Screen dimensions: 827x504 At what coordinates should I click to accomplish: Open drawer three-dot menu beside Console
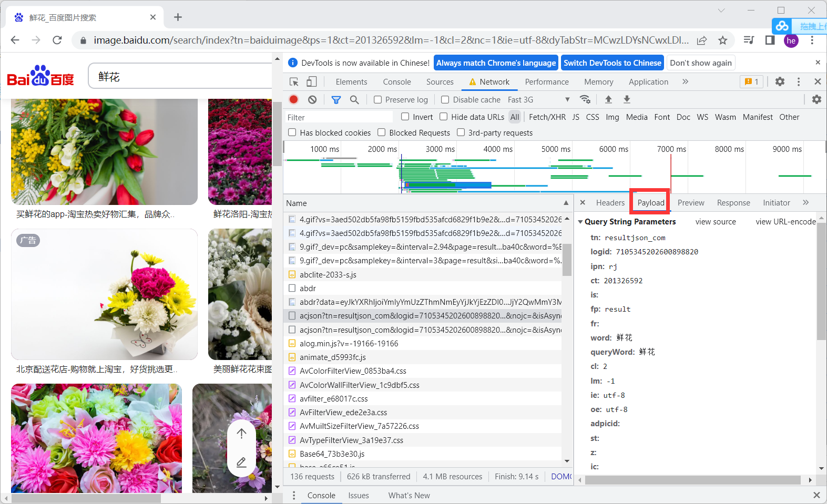click(x=294, y=495)
